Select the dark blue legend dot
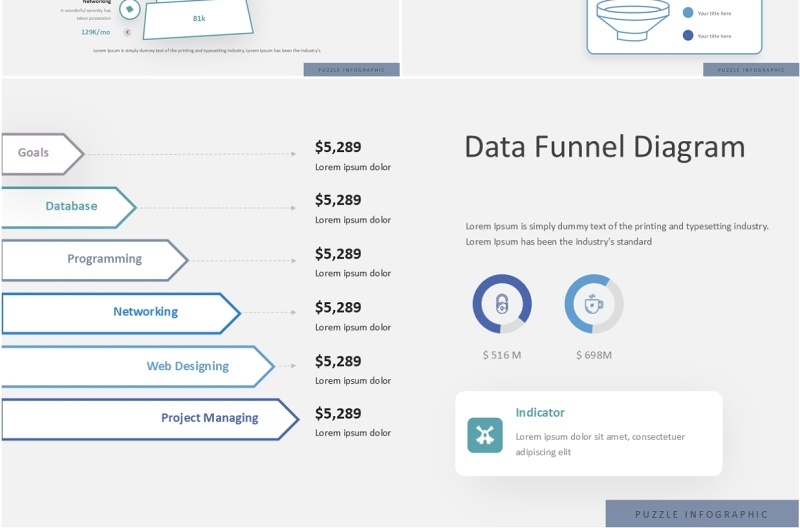This screenshot has width=800, height=528. (688, 35)
